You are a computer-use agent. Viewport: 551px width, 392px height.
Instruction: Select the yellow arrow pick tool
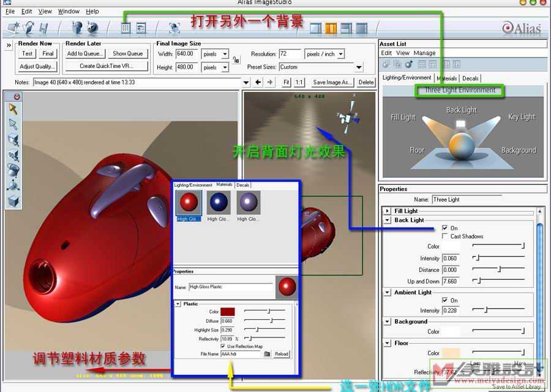click(x=13, y=110)
